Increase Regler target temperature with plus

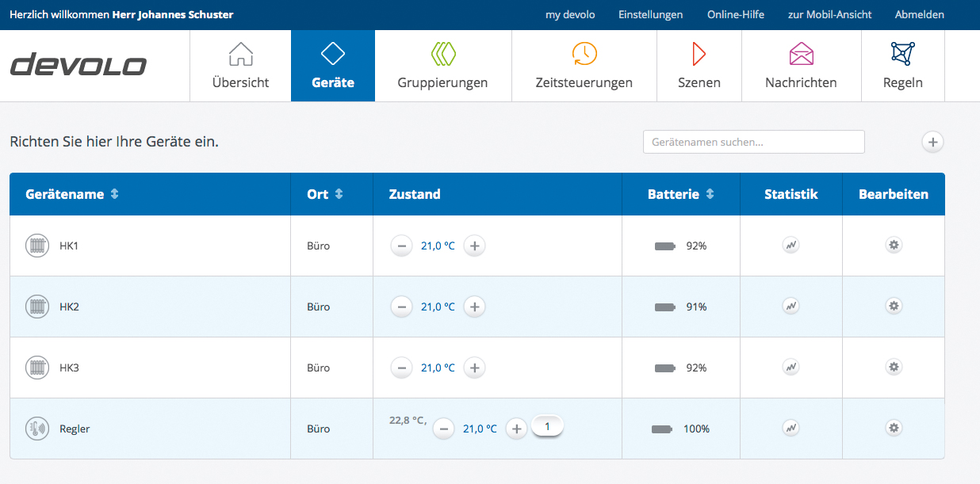click(516, 429)
